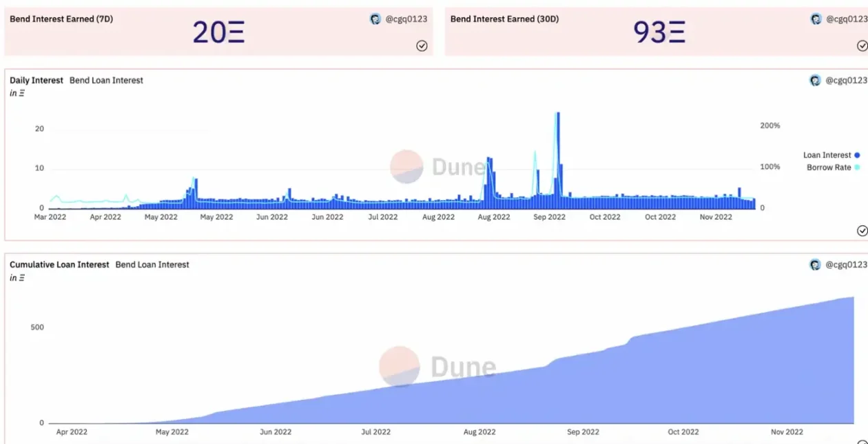Screen dimensions: 868x444
Task: Click author avatar in Daily Interest chart header
Action: pyautogui.click(x=816, y=81)
